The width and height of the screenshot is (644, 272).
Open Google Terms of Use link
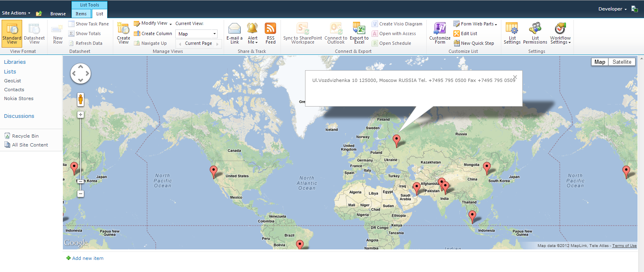coord(624,245)
